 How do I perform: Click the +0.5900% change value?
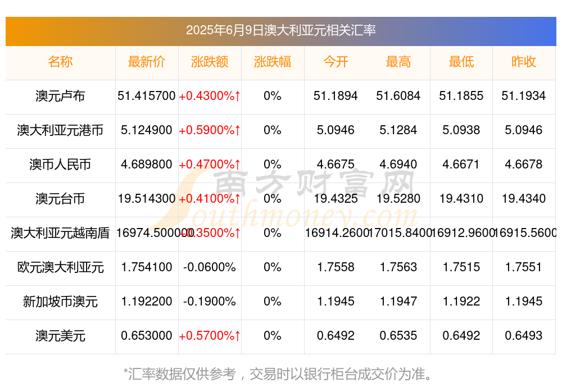(x=210, y=130)
